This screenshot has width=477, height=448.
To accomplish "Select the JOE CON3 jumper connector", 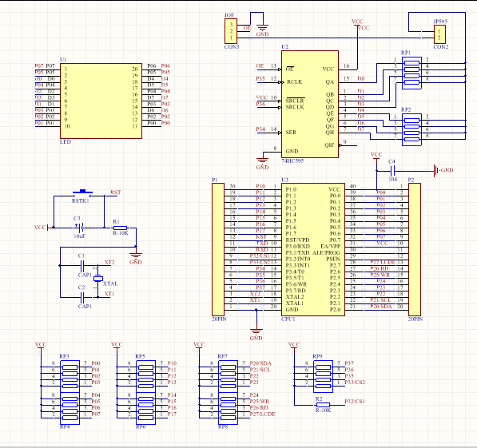I will click(x=231, y=31).
